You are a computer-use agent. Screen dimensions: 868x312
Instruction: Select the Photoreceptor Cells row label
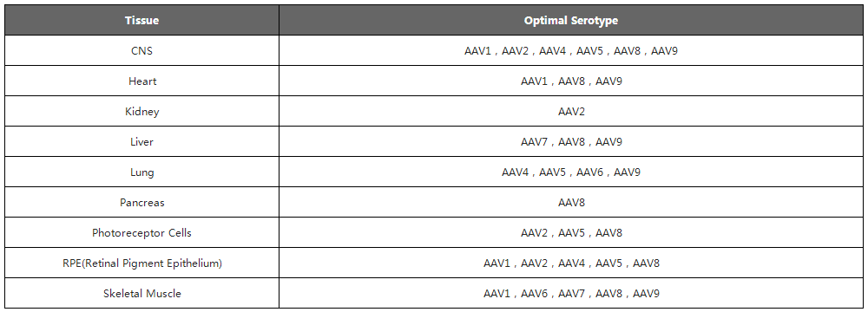point(141,233)
